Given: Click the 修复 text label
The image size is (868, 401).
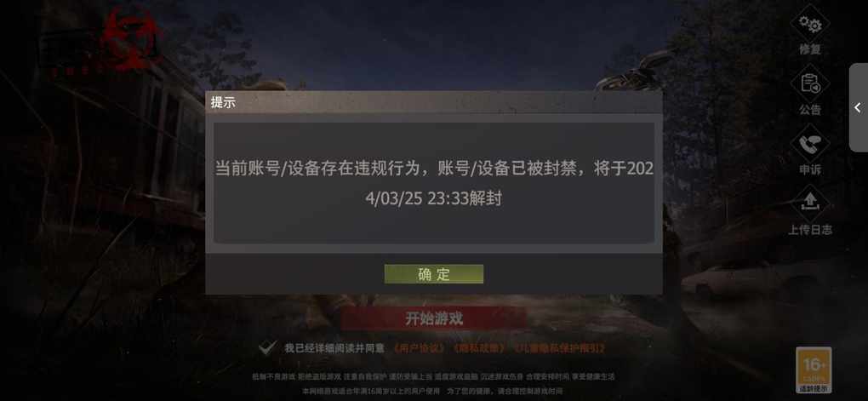Looking at the screenshot, I should [x=810, y=49].
